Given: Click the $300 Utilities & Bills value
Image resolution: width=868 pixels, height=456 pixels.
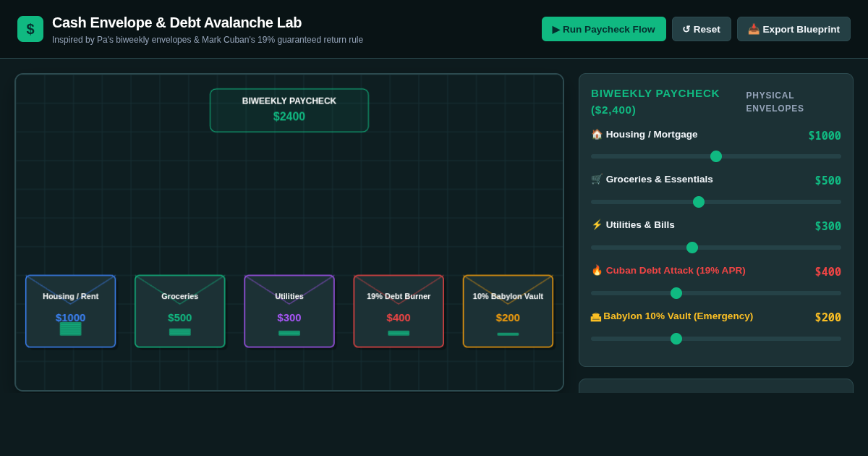Looking at the screenshot, I should click(x=828, y=226).
